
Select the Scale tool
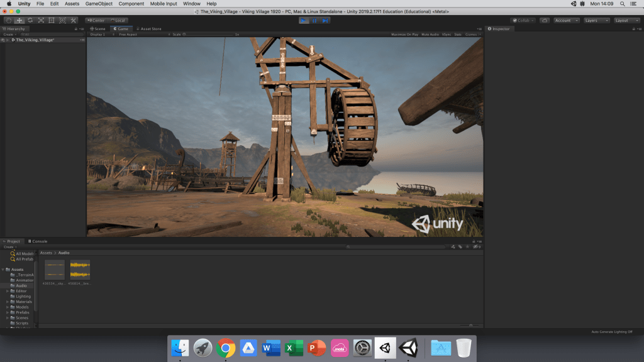point(41,20)
